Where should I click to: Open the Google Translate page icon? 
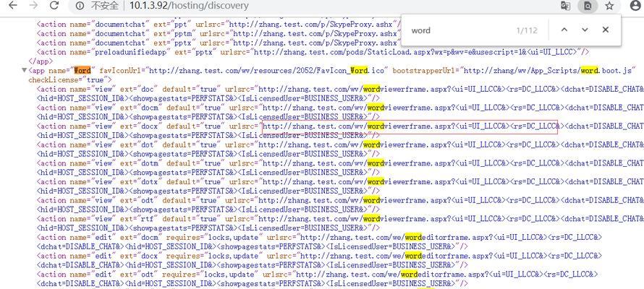point(566,6)
